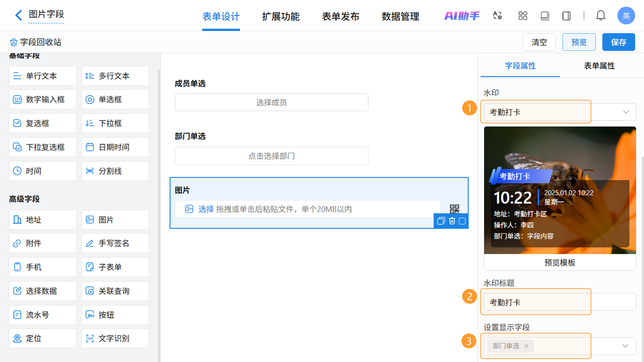Screen dimensions: 644x362
Task: Copy the 图片 field with duplicate icon
Action: pyautogui.click(x=441, y=221)
